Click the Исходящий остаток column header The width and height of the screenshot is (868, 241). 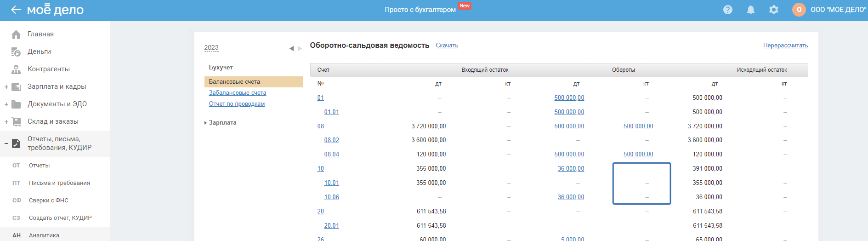[x=762, y=70]
